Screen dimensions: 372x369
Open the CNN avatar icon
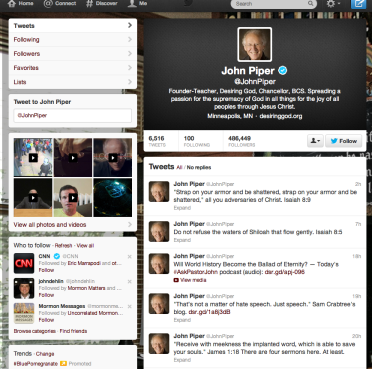[24, 263]
